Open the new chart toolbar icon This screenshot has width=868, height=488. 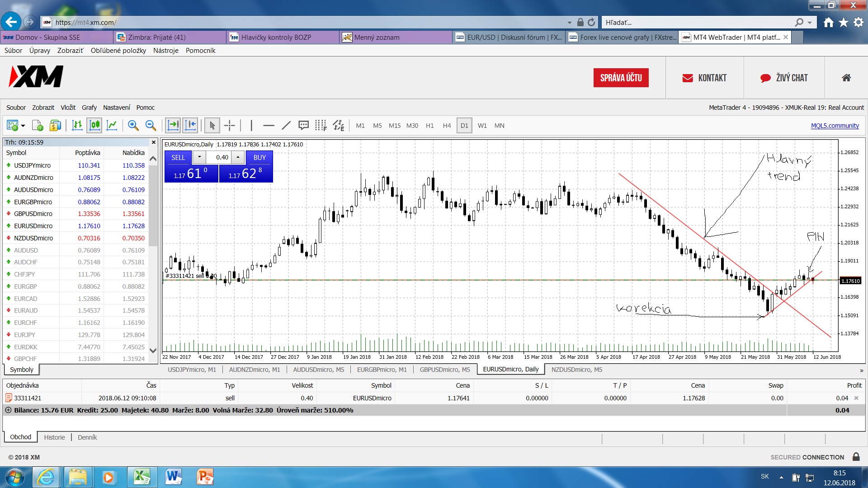point(12,126)
